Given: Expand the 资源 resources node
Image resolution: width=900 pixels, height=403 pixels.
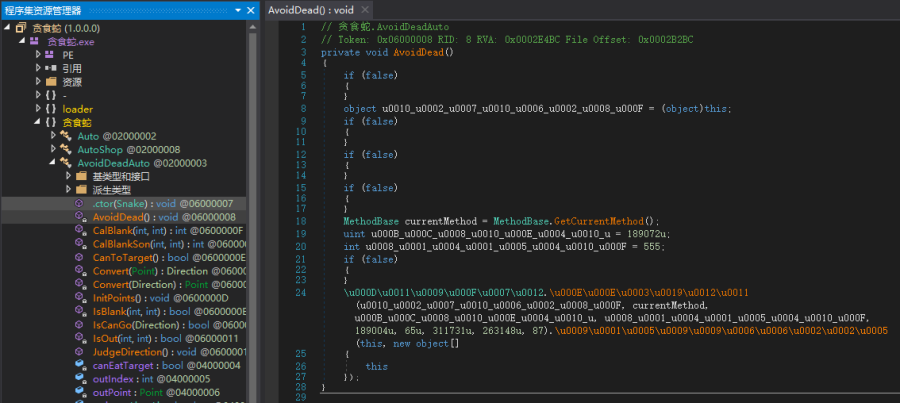Looking at the screenshot, I should click(38, 82).
